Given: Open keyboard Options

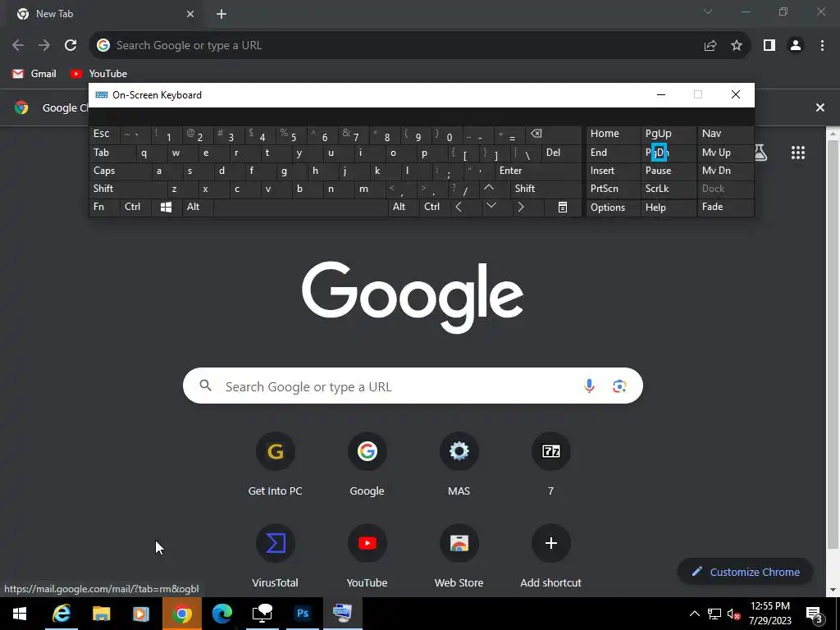Looking at the screenshot, I should 614,208.
